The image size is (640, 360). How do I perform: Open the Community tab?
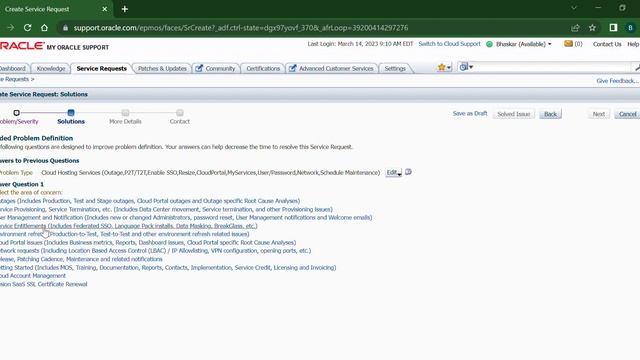[216, 69]
